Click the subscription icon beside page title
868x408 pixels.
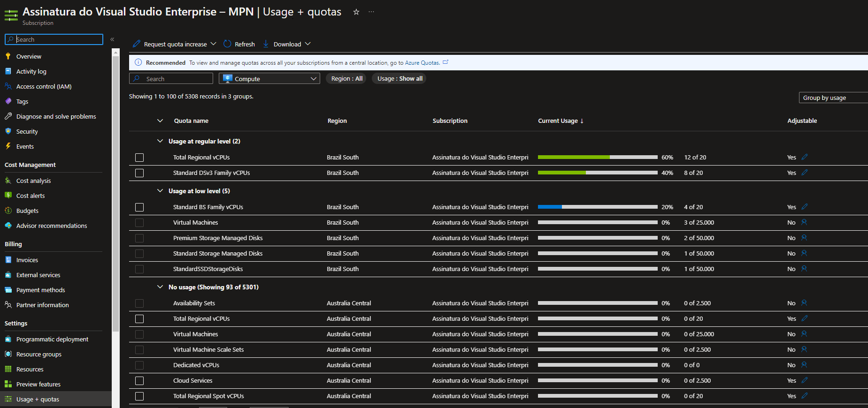[x=11, y=15]
